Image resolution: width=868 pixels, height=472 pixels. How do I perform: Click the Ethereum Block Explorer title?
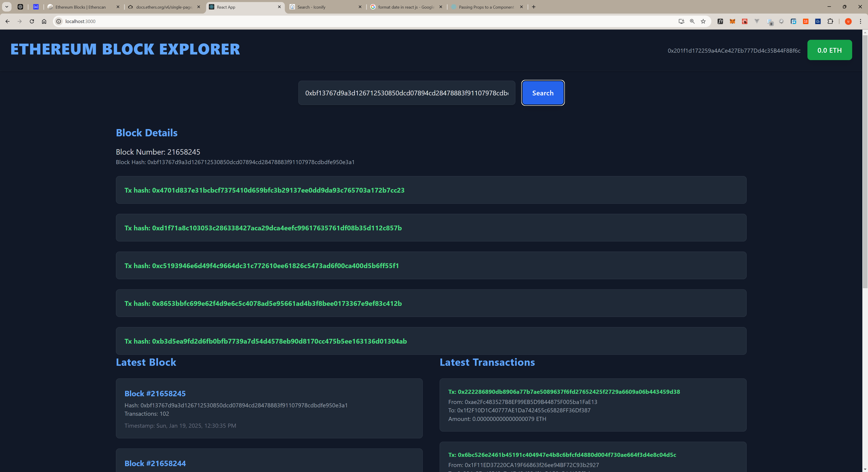tap(125, 49)
